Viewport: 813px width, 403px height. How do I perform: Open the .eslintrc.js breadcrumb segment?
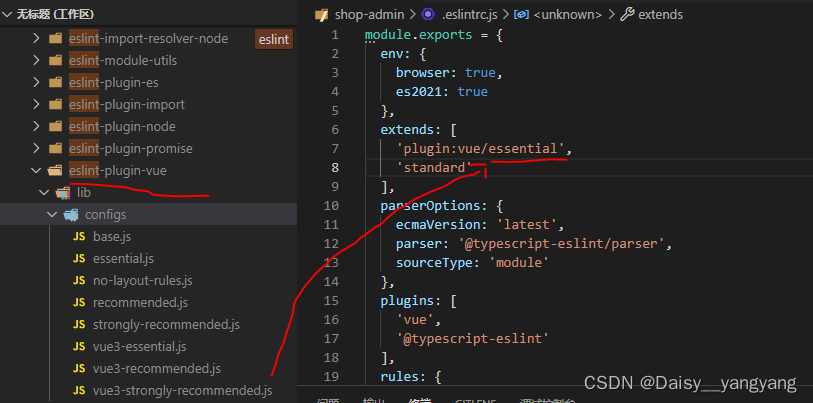pos(469,15)
